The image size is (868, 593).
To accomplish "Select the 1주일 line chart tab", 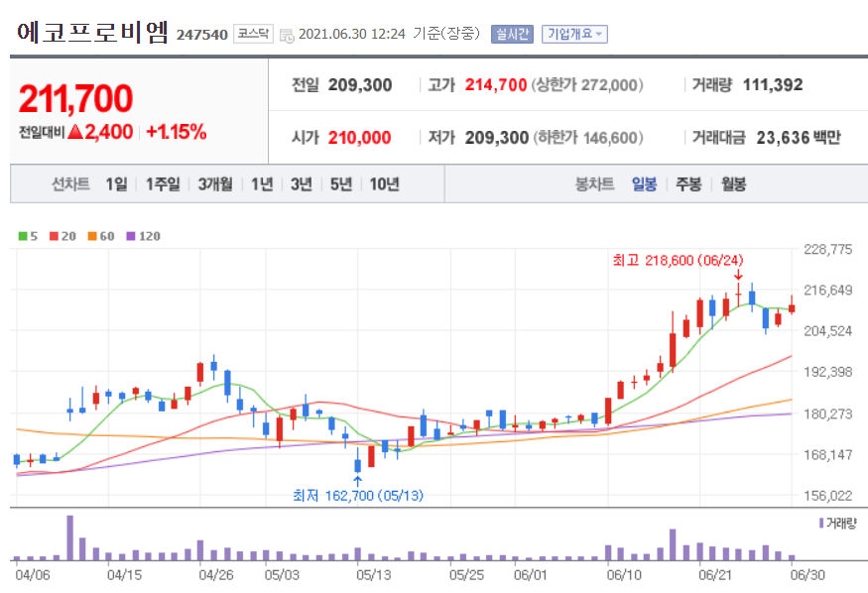I will (x=163, y=184).
